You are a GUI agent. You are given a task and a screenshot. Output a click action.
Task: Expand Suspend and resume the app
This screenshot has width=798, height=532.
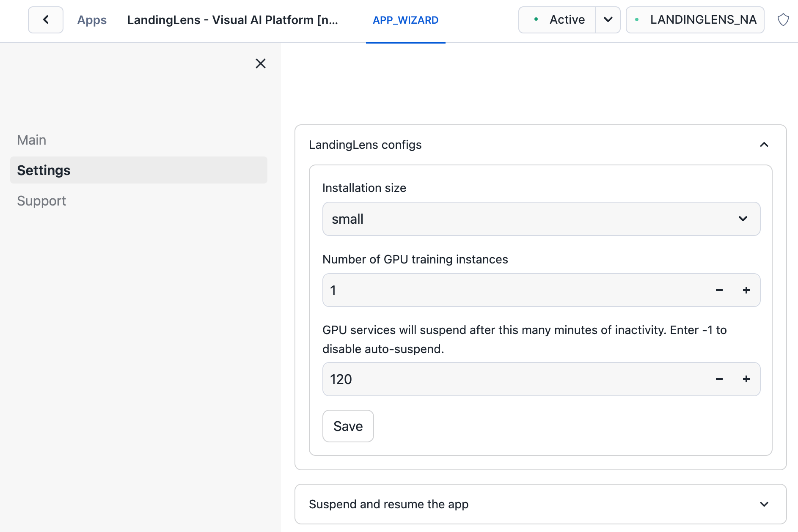coord(764,504)
